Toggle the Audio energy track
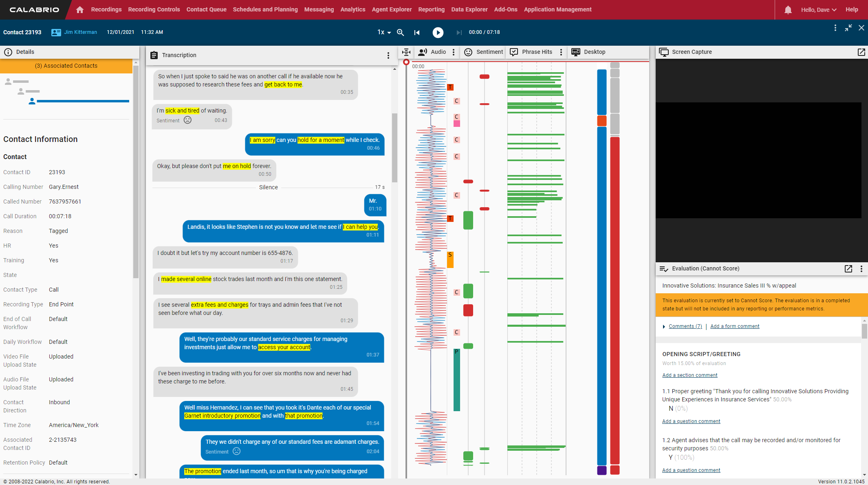Screen dimensions: 868x485 (432, 52)
